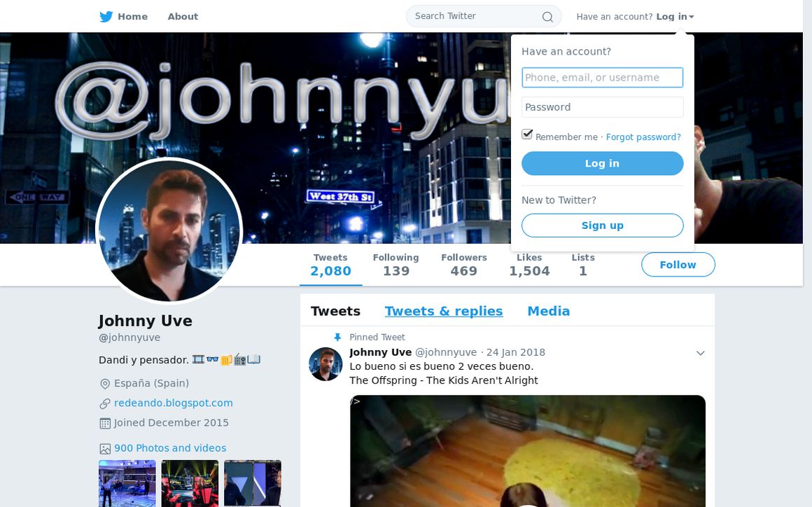Follow Johnny Uve

[678, 265]
